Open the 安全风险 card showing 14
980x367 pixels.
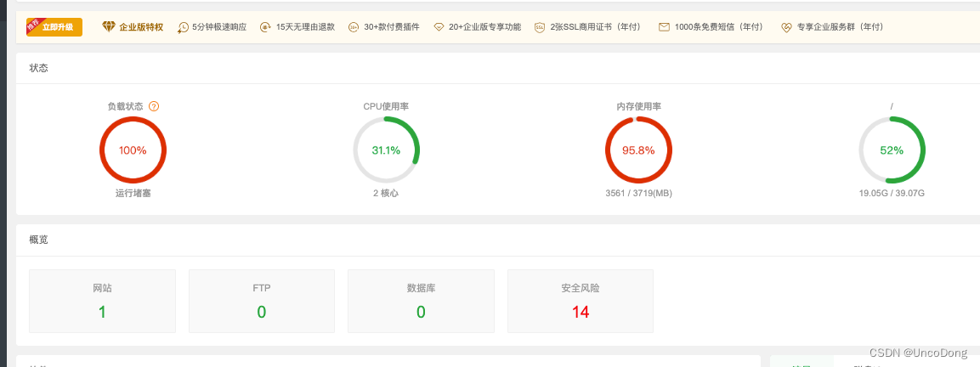[581, 302]
